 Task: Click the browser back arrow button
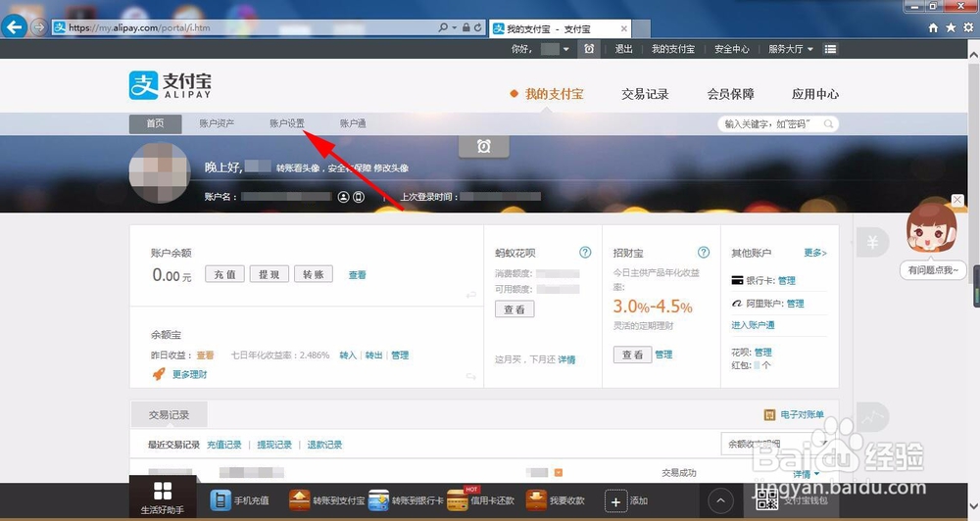point(14,26)
